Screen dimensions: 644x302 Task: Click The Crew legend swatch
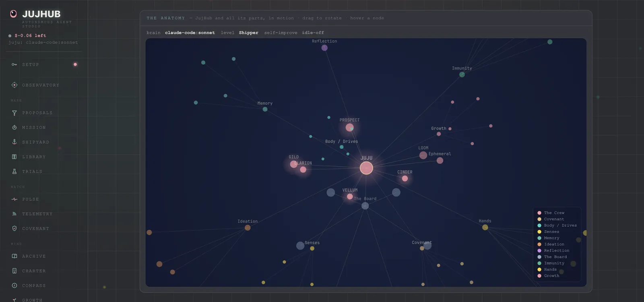539,213
